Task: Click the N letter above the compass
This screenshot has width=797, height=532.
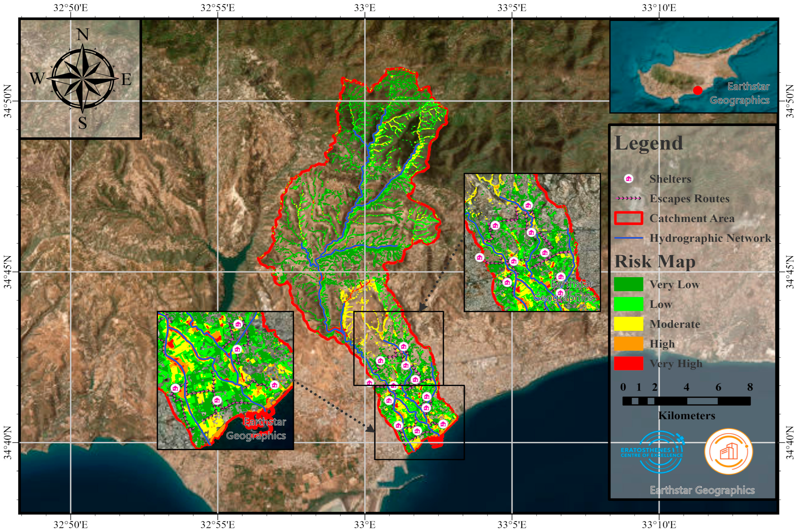Action: click(83, 35)
